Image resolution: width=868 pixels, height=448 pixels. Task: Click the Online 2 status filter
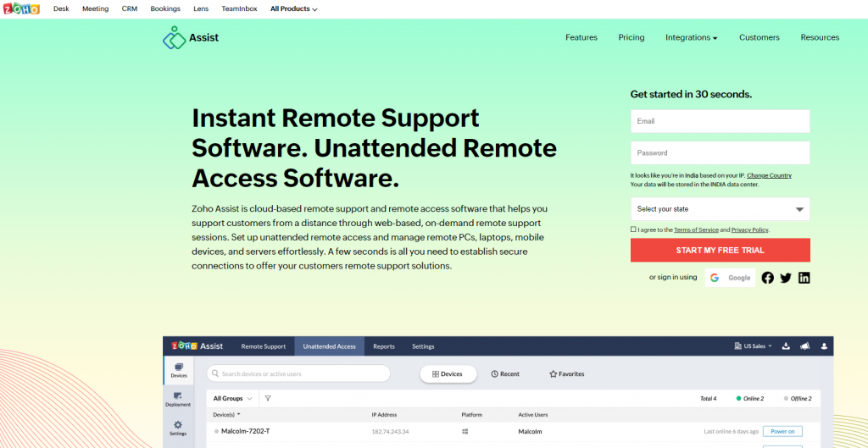750,398
